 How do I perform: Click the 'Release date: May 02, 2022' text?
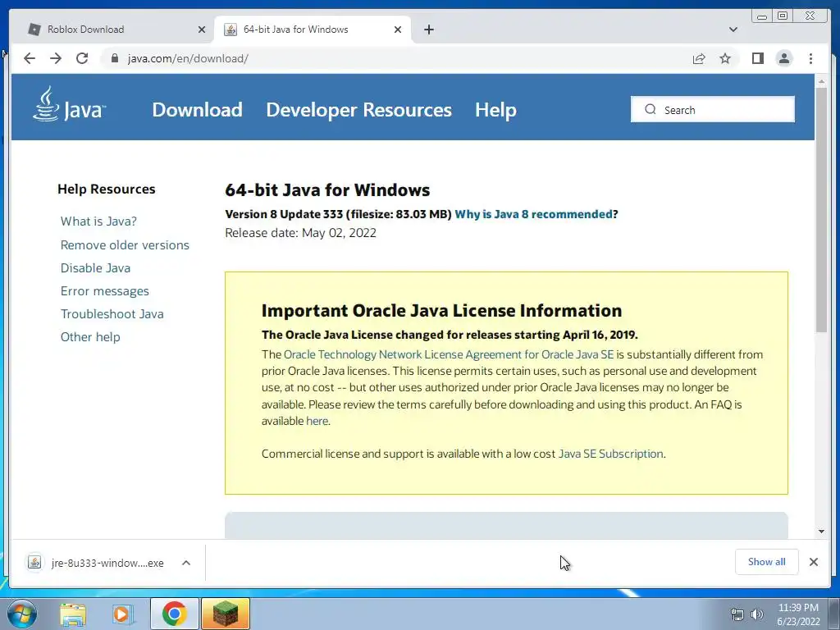(300, 233)
